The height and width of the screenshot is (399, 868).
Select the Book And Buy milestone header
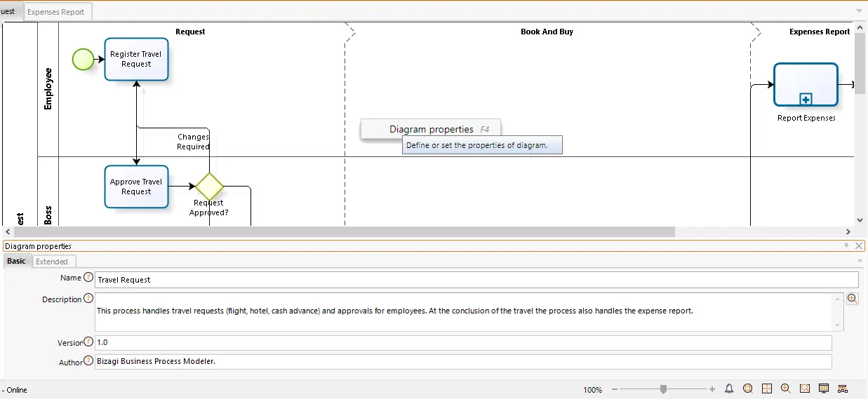pyautogui.click(x=547, y=32)
